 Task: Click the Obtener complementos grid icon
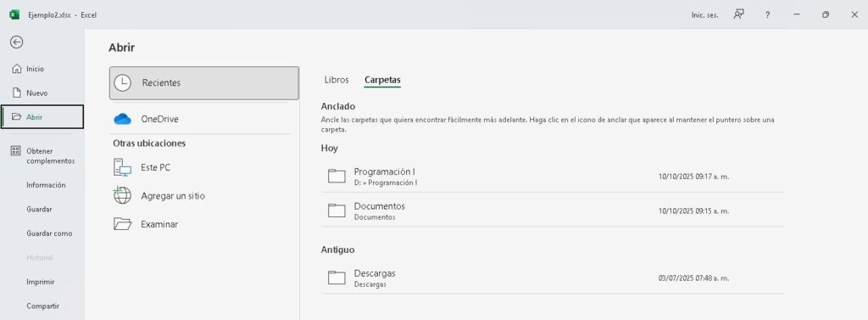coord(16,151)
